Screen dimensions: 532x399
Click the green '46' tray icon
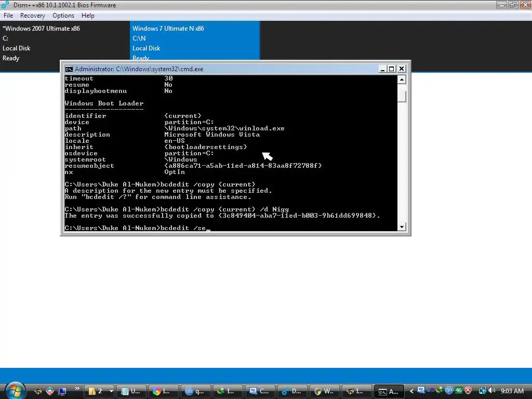tap(459, 390)
